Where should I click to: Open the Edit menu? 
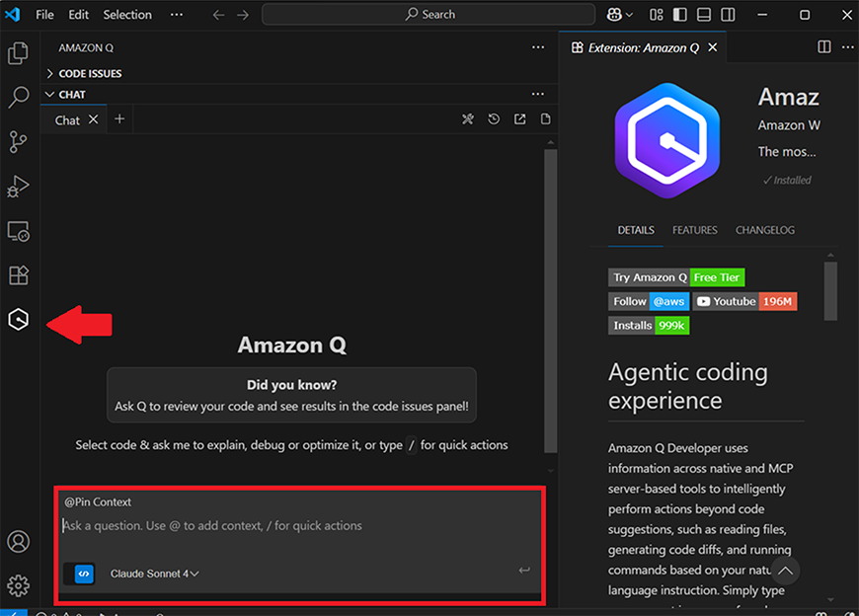coord(78,14)
